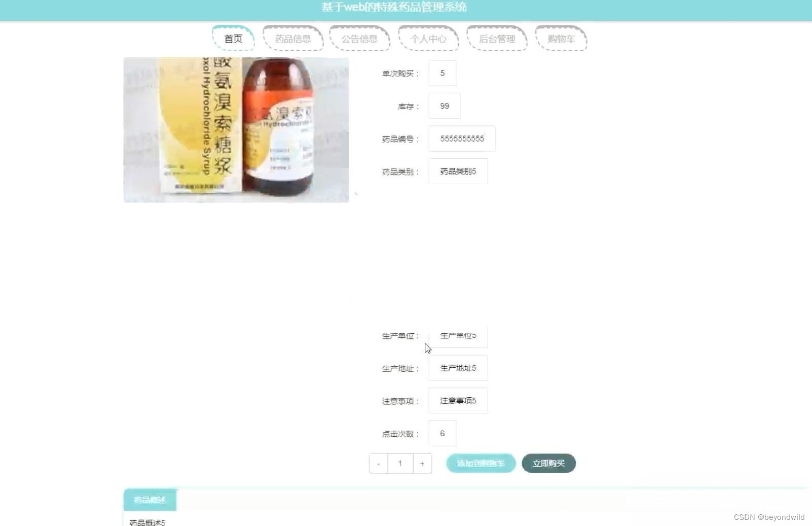Go to the 药品信息 tab
Viewport: 812px width, 526px height.
pyautogui.click(x=293, y=39)
